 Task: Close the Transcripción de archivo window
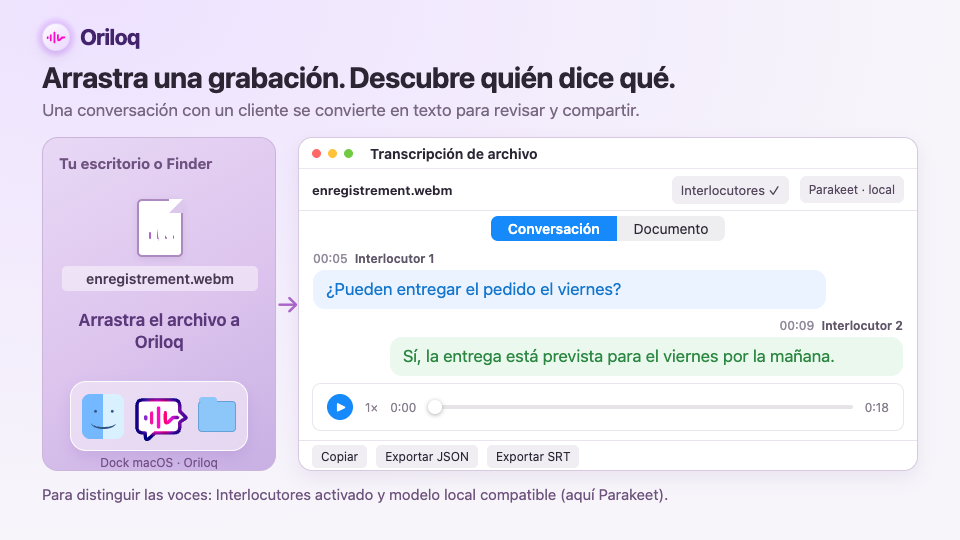coord(317,154)
